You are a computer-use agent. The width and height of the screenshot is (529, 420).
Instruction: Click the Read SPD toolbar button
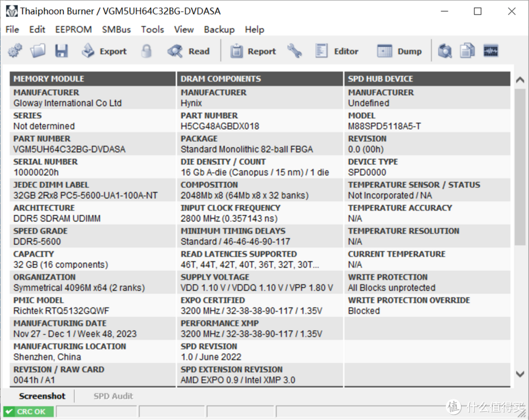click(x=189, y=51)
